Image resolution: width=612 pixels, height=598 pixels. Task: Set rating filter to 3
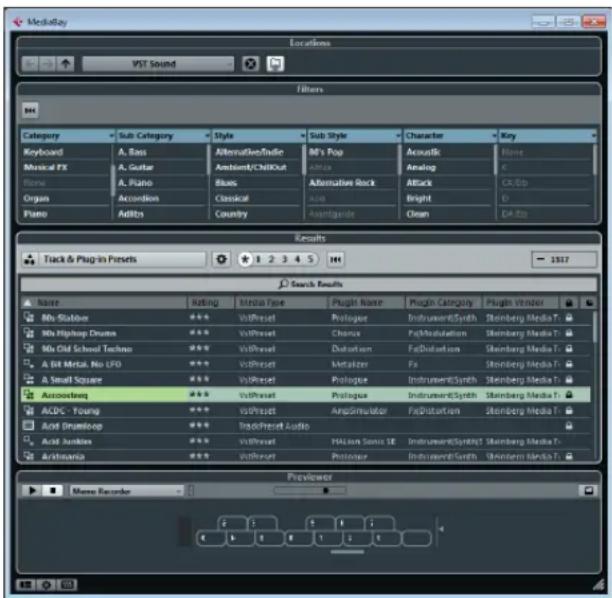coord(285,259)
